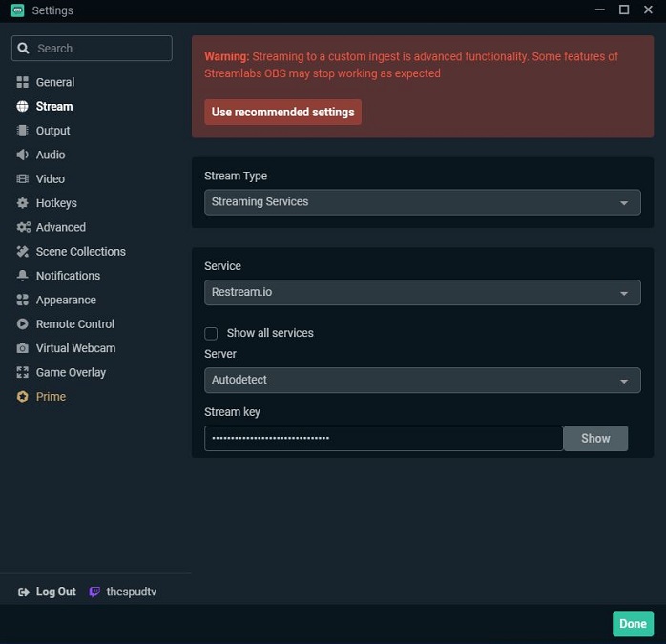This screenshot has height=644, width=666.
Task: Go to Audio settings
Action: coord(51,155)
